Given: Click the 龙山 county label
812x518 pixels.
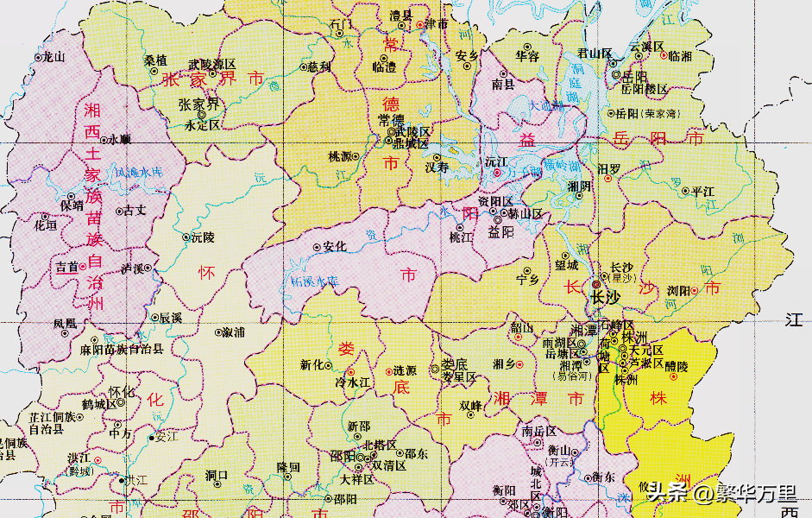Looking at the screenshot, I should (54, 57).
